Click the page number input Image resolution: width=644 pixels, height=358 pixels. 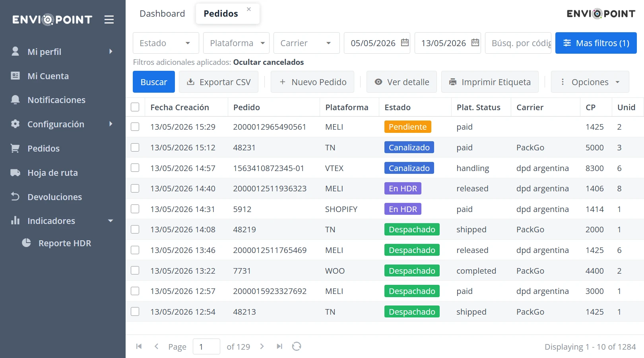click(206, 346)
